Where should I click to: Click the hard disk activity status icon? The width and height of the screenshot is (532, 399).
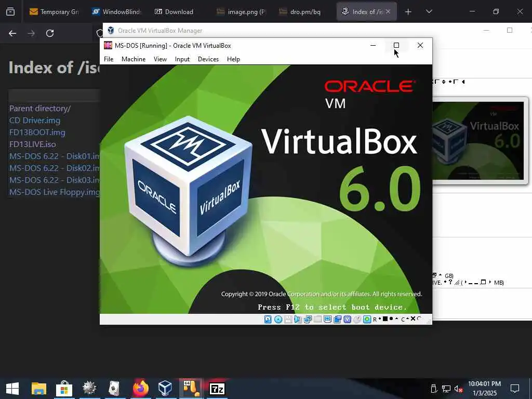coord(268,320)
